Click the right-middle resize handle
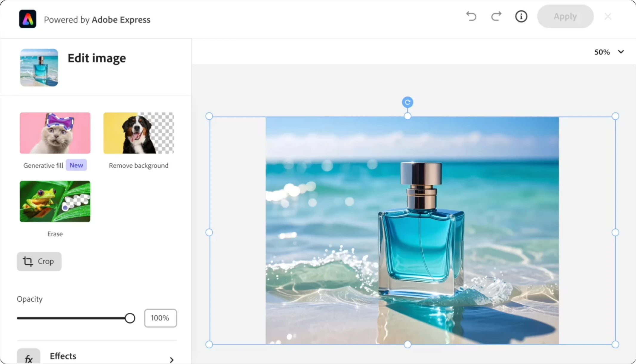Viewport: 636px width, 364px height. coord(615,232)
